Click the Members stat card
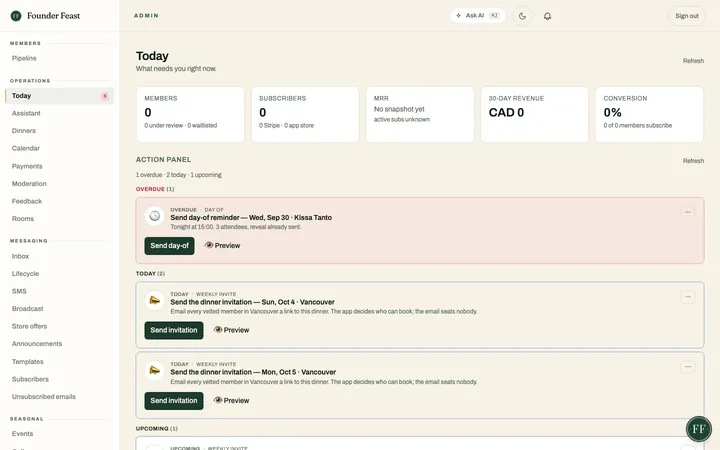Image resolution: width=720 pixels, height=450 pixels. click(190, 114)
